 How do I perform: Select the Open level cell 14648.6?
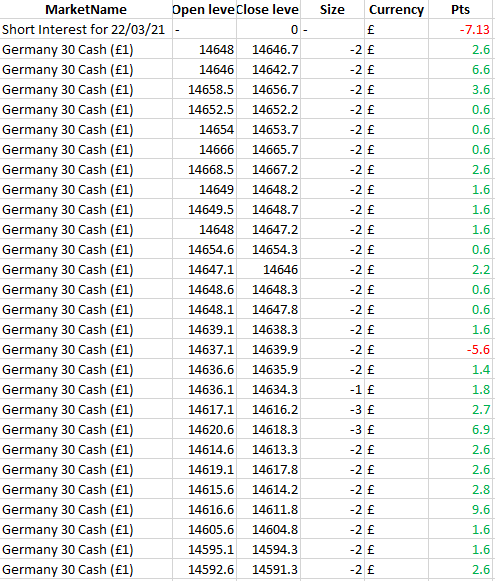(204, 289)
